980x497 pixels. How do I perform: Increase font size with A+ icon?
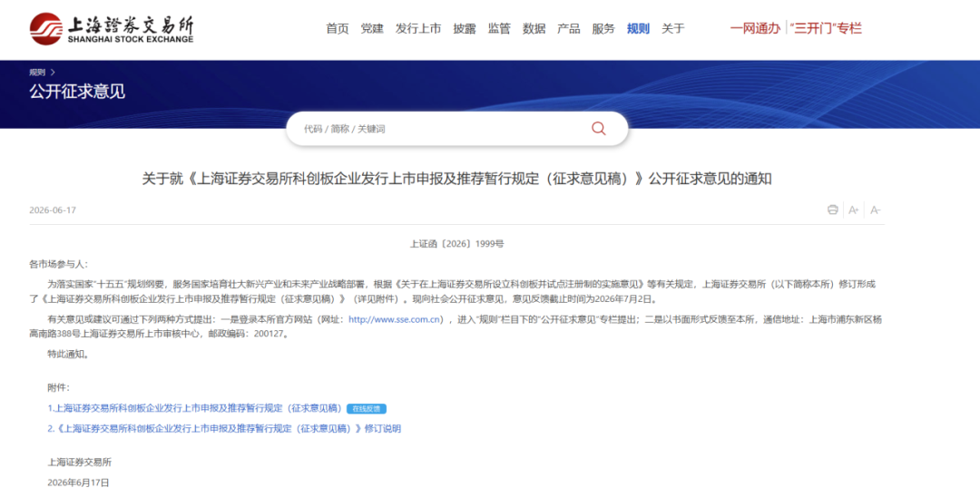854,210
